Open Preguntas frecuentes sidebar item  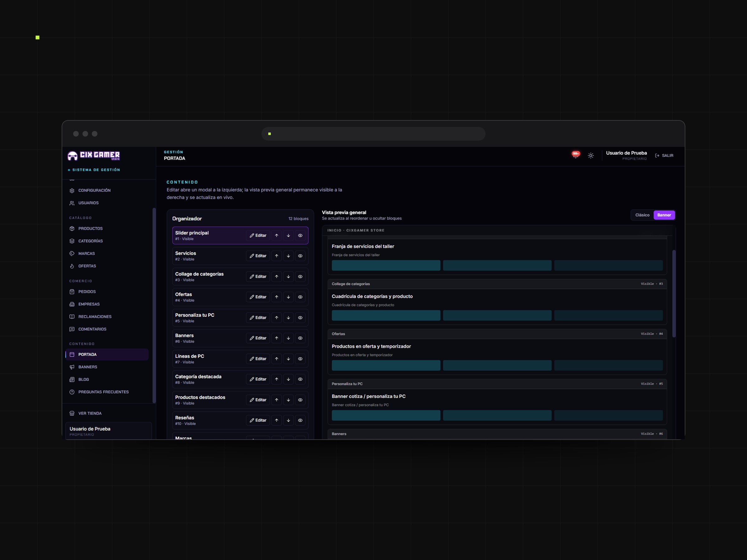(x=107, y=392)
